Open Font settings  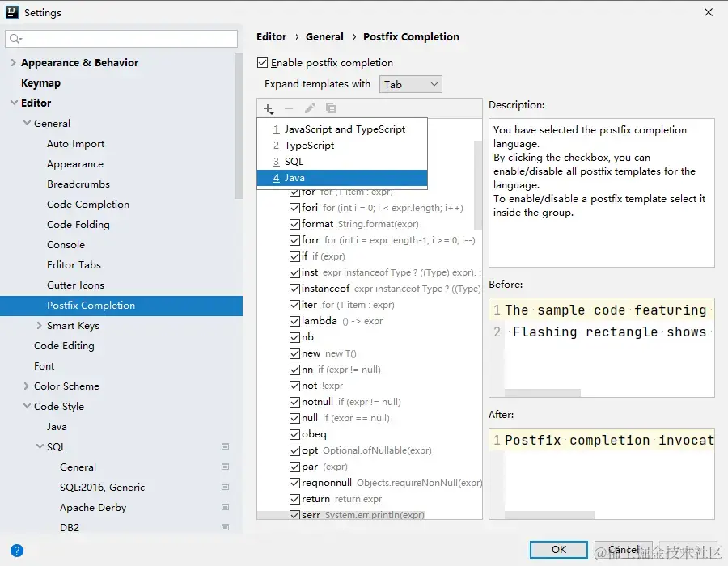click(x=44, y=366)
